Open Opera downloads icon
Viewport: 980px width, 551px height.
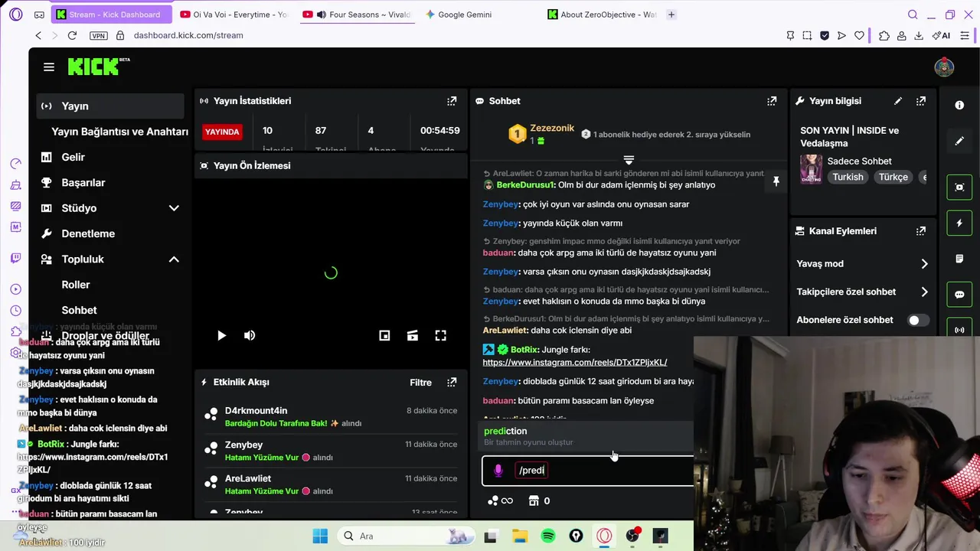click(x=920, y=35)
